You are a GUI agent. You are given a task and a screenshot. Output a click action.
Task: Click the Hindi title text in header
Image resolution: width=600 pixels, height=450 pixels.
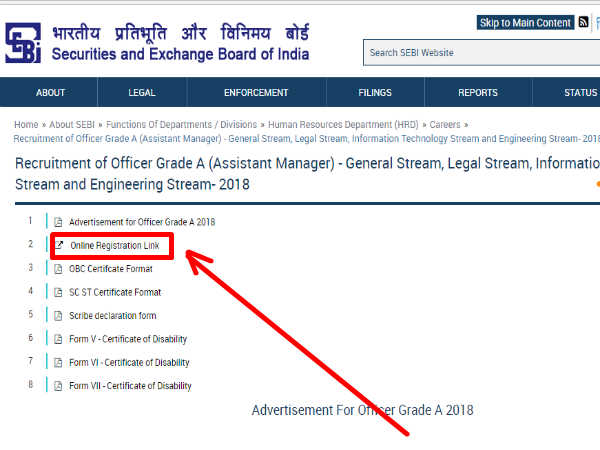point(180,33)
